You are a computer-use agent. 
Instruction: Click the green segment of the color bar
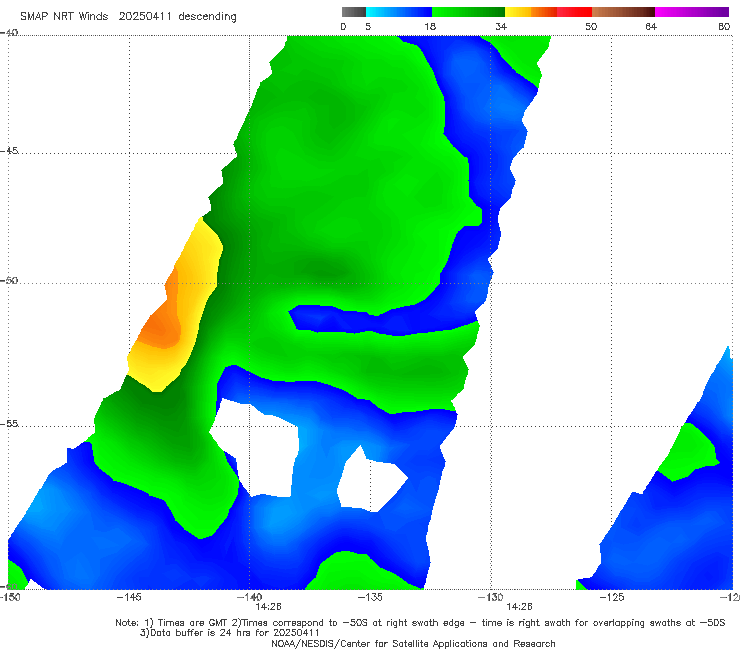(468, 12)
